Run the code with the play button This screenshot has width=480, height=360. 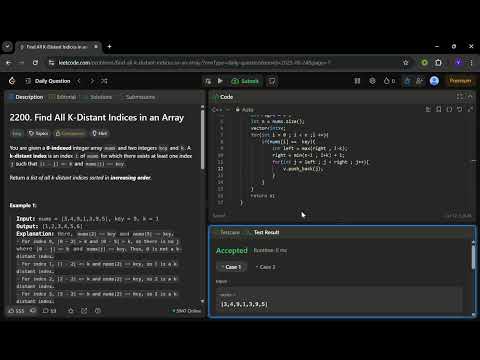pos(220,81)
